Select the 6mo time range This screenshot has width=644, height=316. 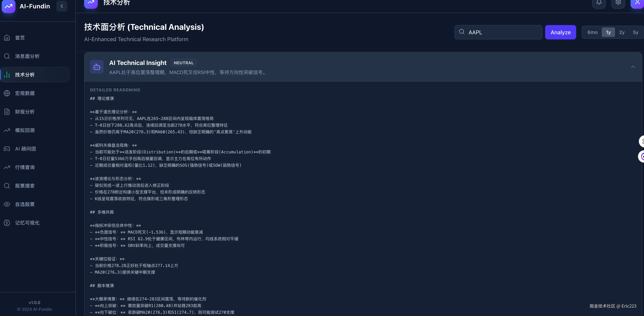[x=592, y=32]
